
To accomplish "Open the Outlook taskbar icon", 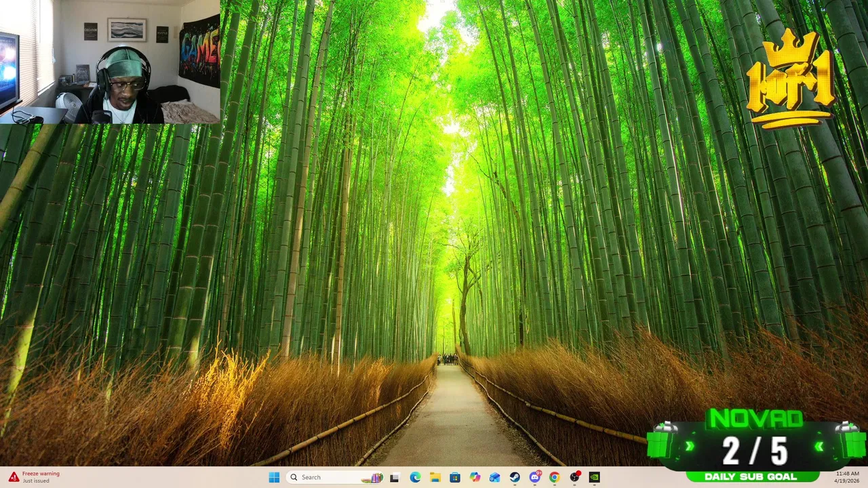I will click(495, 477).
